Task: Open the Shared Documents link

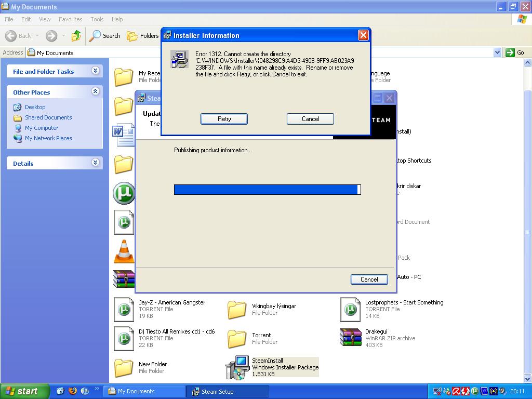Action: 48,117
